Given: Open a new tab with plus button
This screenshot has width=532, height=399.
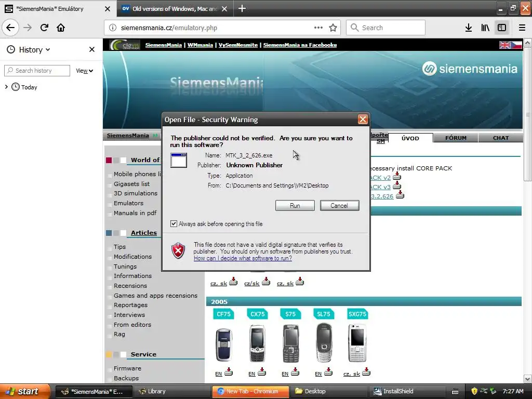Looking at the screenshot, I should pyautogui.click(x=242, y=8).
